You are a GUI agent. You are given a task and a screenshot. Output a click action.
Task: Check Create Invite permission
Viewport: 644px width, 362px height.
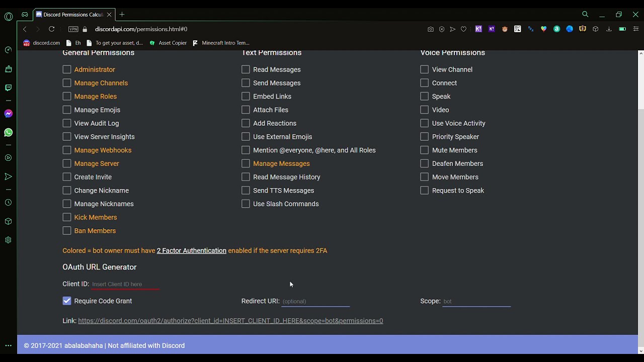(67, 177)
